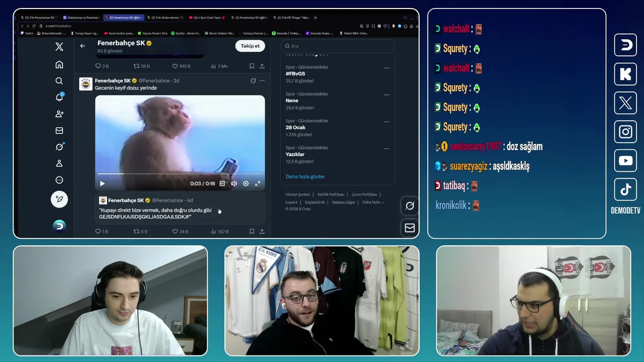Click the Instagram logo on the stream overlay
Image resolution: width=644 pixels, height=362 pixels.
625,132
